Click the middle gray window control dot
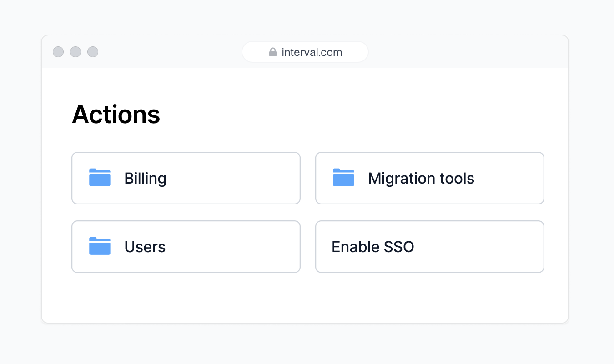 [x=75, y=51]
